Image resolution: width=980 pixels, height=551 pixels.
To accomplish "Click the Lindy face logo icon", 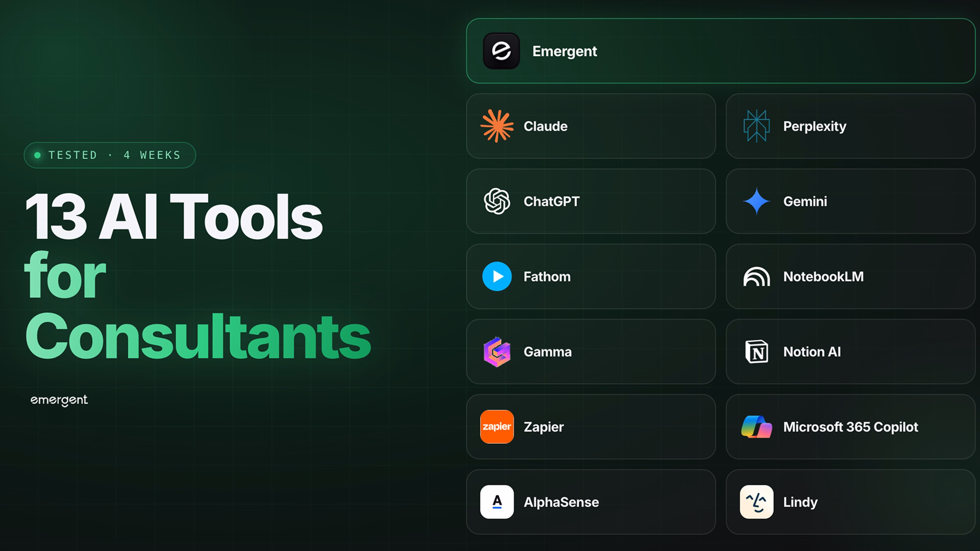I will tap(756, 502).
